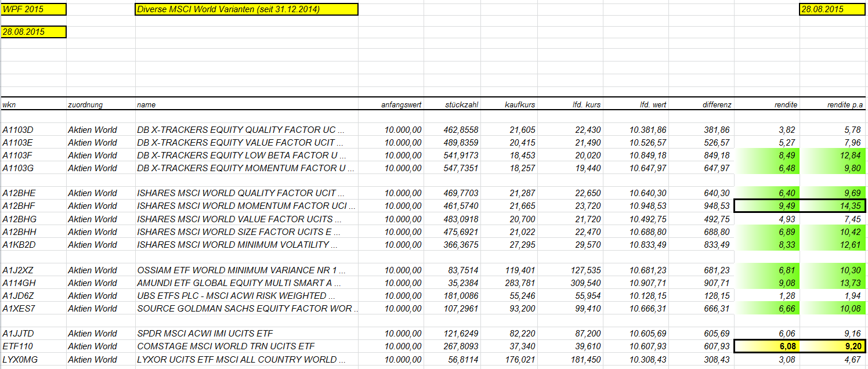Select the green rendite p.a value 13,73

click(x=833, y=283)
